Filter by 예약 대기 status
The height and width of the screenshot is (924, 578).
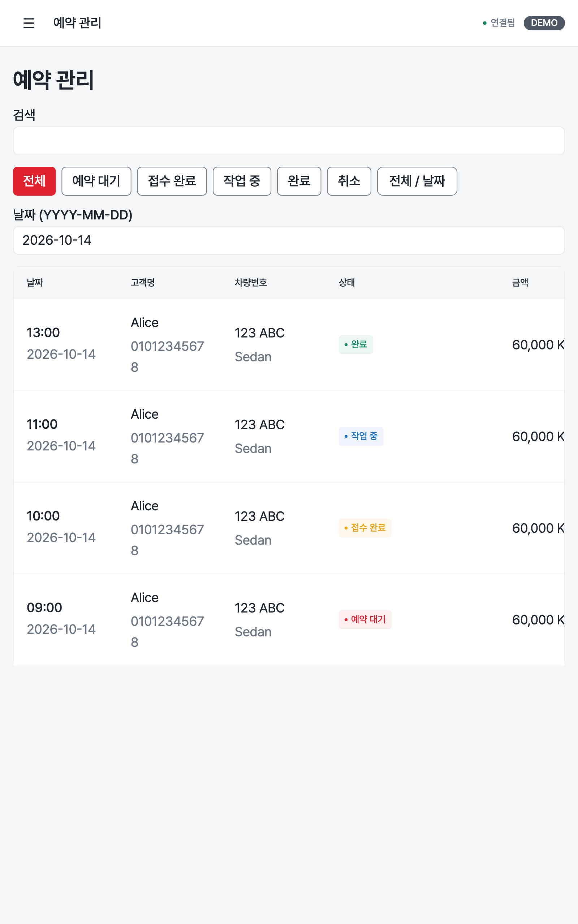[96, 181]
